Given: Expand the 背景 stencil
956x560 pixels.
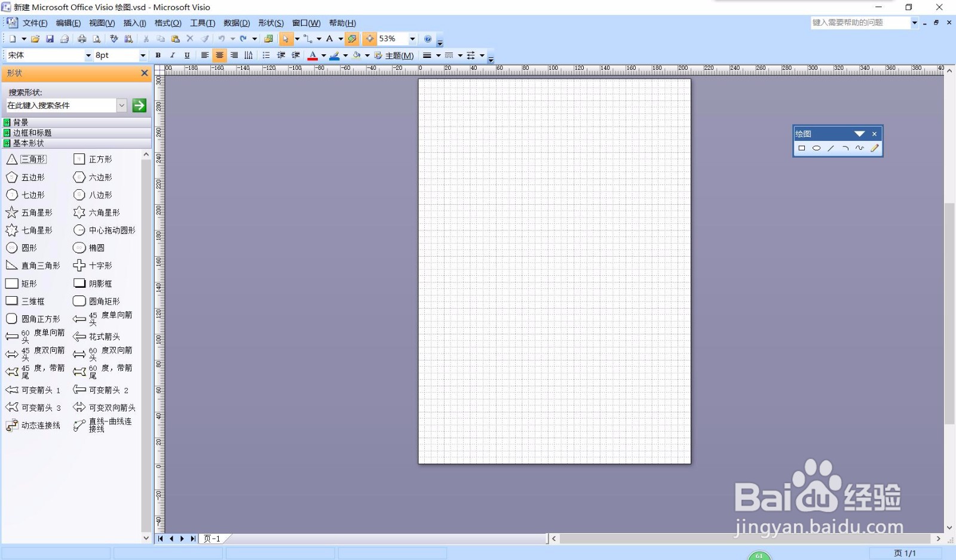Looking at the screenshot, I should [76, 122].
